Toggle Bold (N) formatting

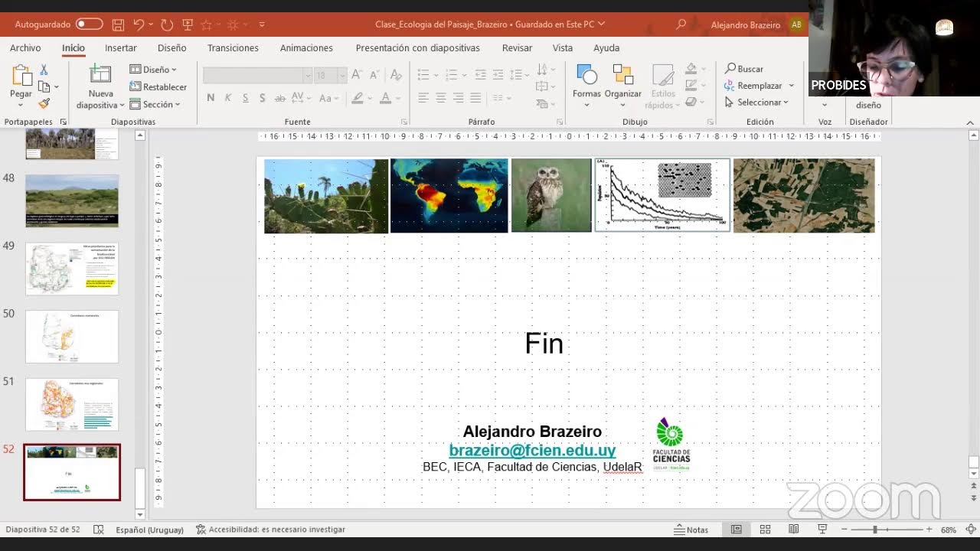pos(211,98)
